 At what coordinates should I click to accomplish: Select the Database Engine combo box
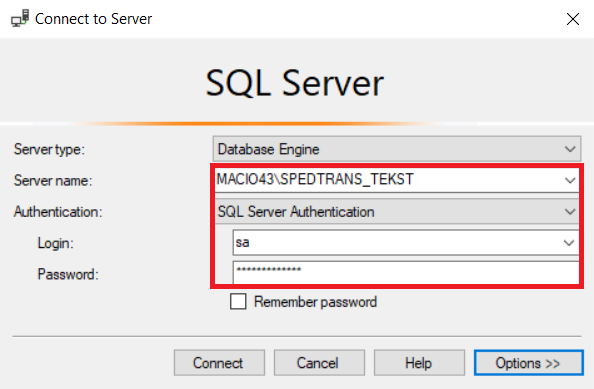click(x=397, y=149)
